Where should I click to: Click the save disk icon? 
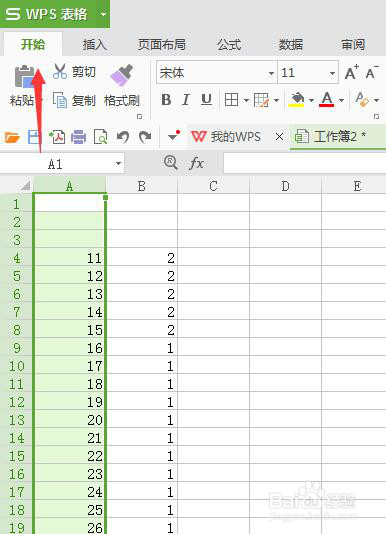34,137
